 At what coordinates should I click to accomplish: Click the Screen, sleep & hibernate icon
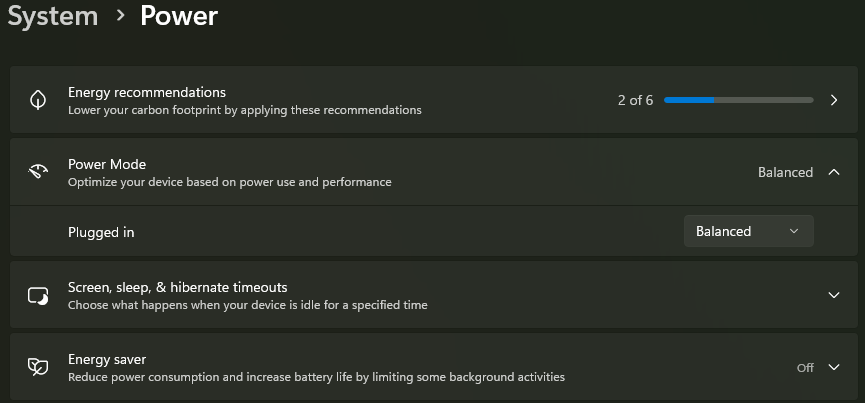(38, 295)
